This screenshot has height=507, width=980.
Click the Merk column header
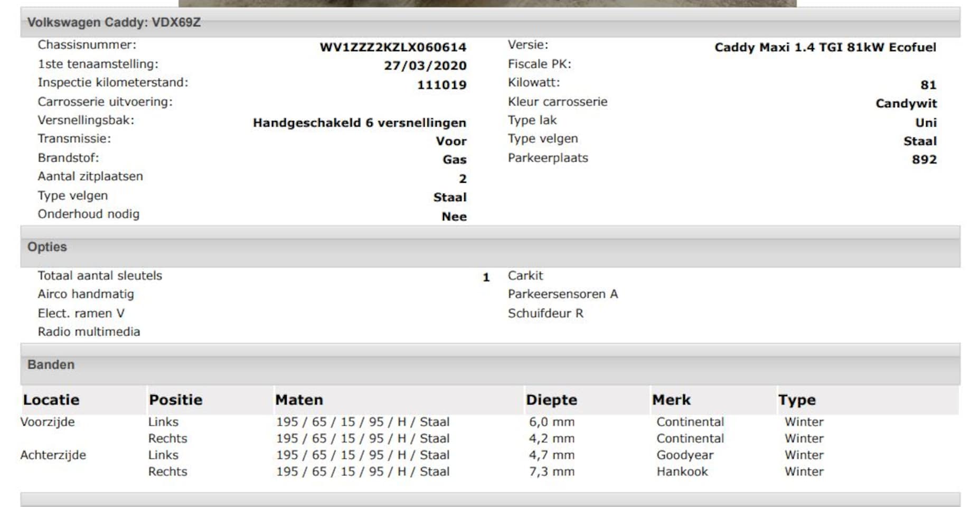tap(671, 400)
